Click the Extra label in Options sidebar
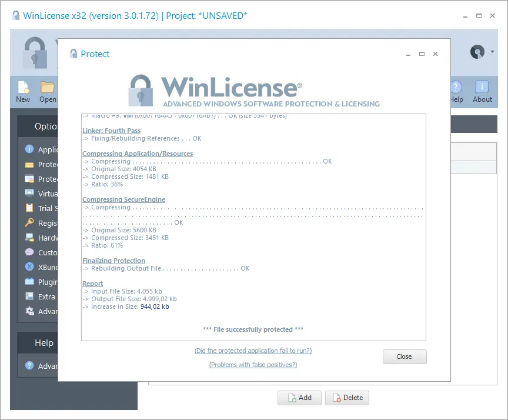508x420 pixels. pos(46,296)
